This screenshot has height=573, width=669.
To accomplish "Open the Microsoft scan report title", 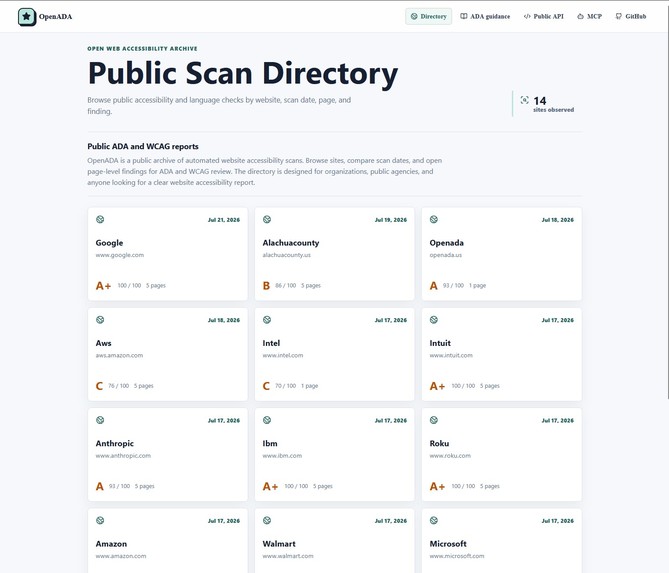I will [448, 544].
